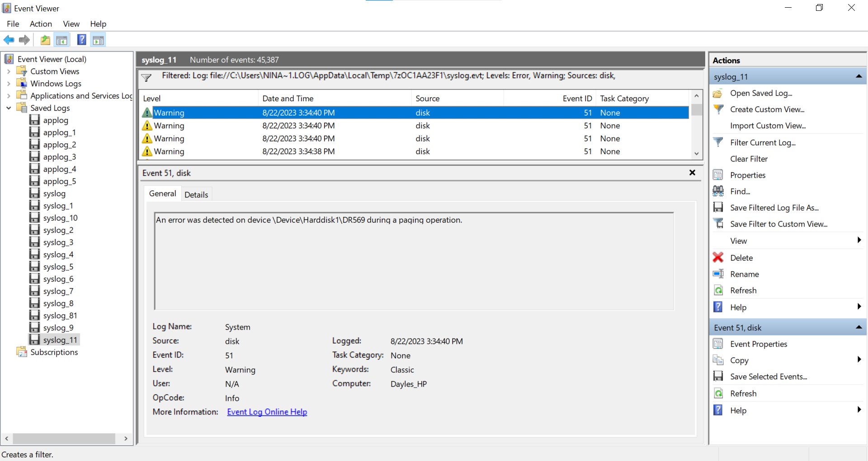Collapse the syslog_11 actions section
Image resolution: width=868 pixels, height=461 pixels.
859,76
